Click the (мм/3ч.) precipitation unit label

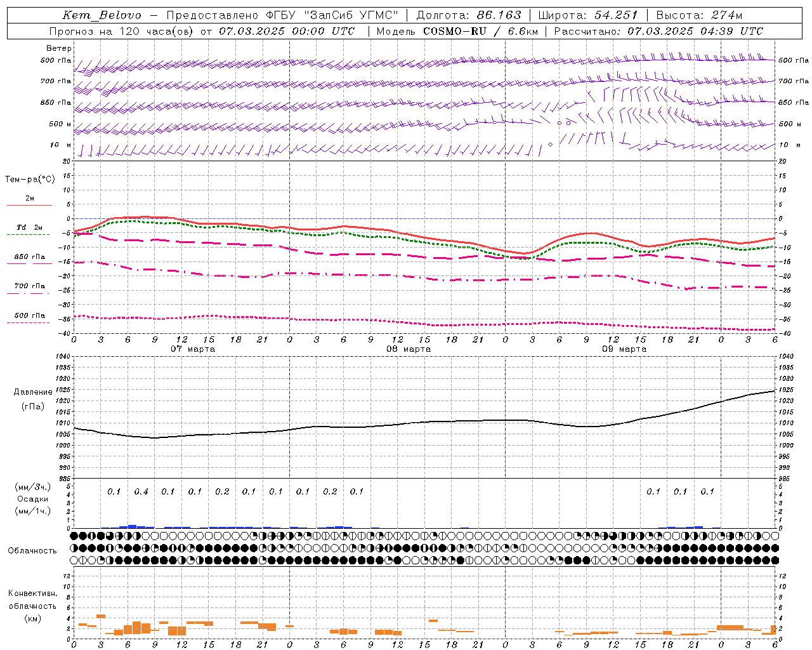click(x=33, y=487)
